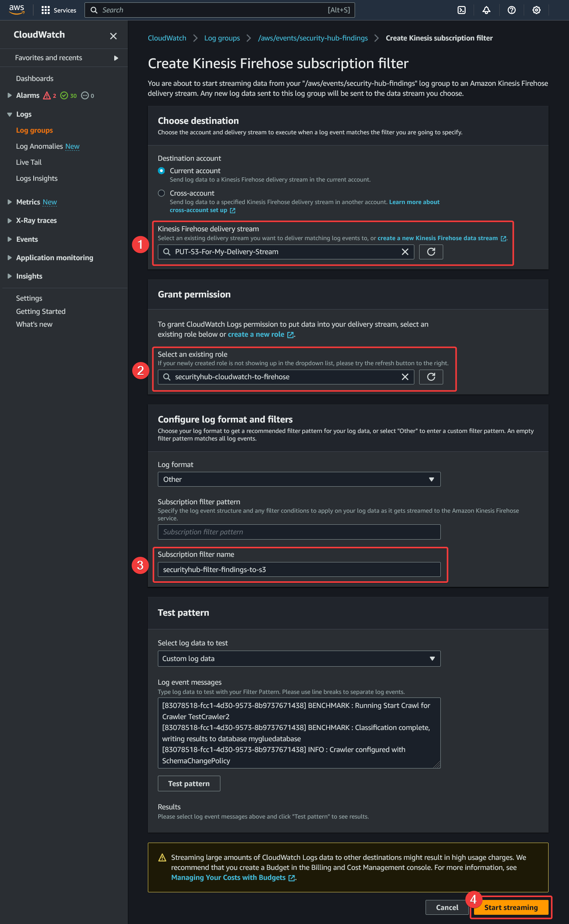This screenshot has height=924, width=569.
Task: Open What's new in sidebar
Action: (x=34, y=324)
